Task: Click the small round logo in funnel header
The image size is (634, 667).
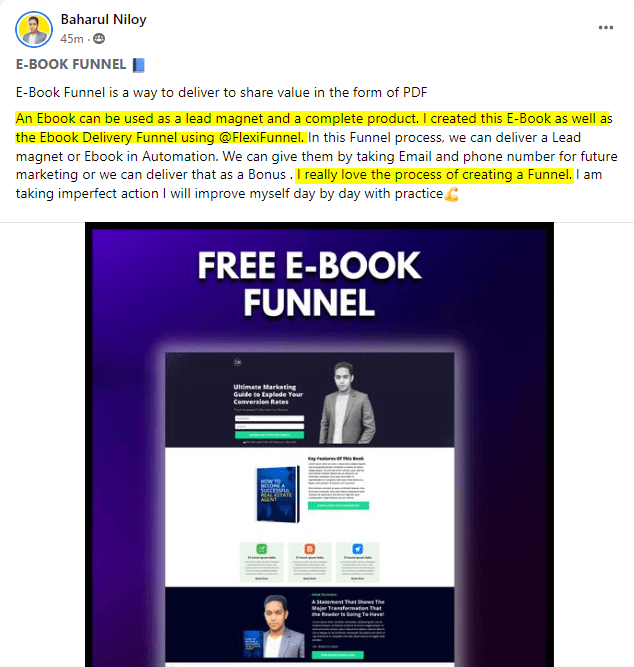Action: pyautogui.click(x=238, y=362)
